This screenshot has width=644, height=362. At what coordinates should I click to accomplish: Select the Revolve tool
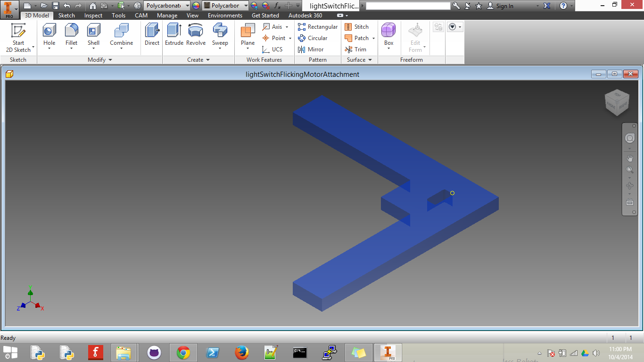click(196, 35)
